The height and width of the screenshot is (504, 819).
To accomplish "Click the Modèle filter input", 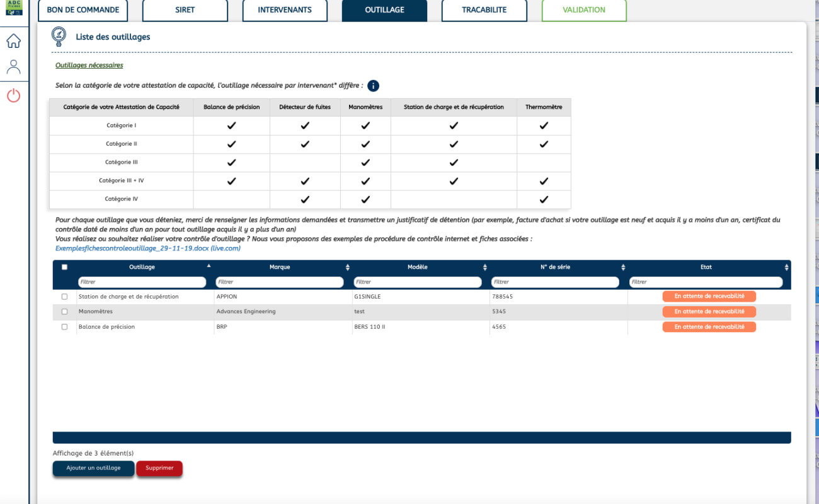I will 418,282.
